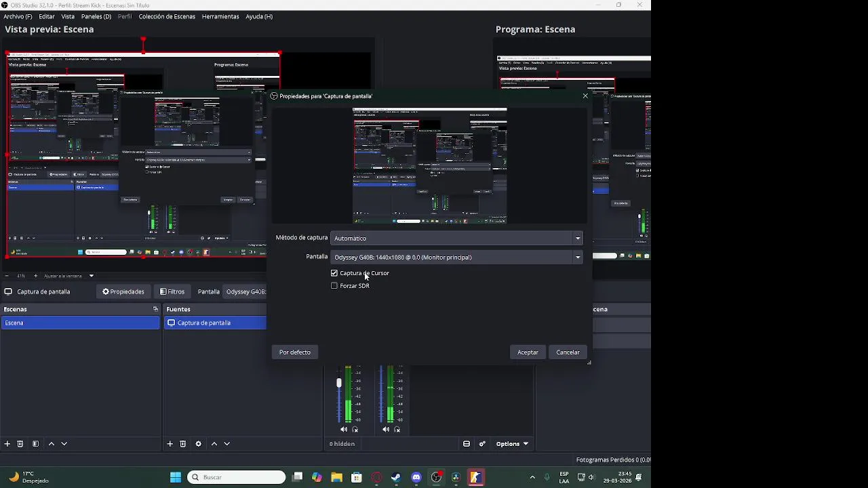
Task: Click the Por defecto button
Action: click(x=295, y=352)
